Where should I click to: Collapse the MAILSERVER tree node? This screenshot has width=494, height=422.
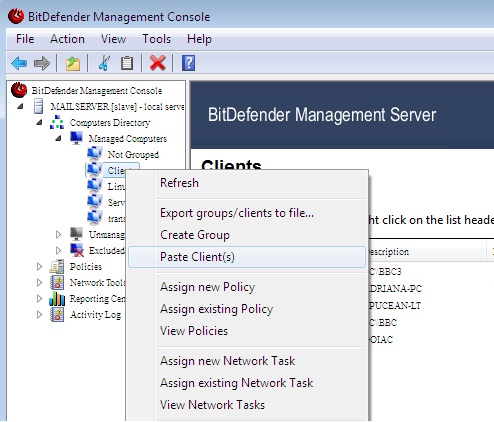(20, 107)
